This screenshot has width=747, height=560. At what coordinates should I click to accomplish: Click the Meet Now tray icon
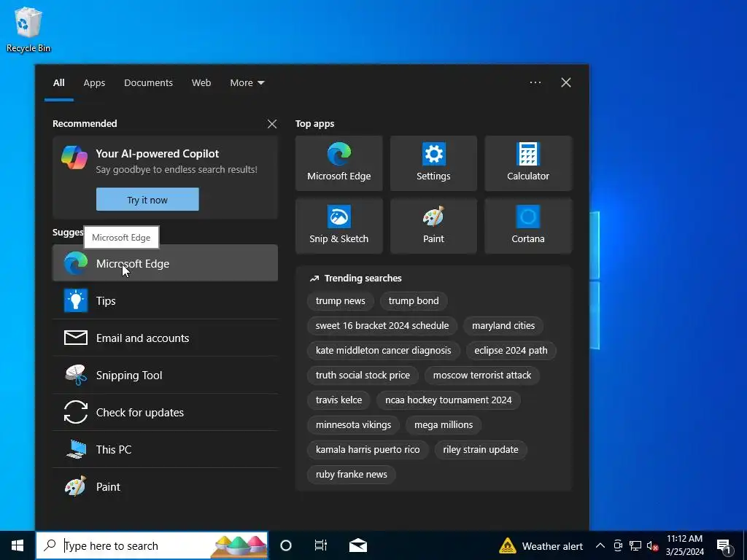pyautogui.click(x=618, y=545)
